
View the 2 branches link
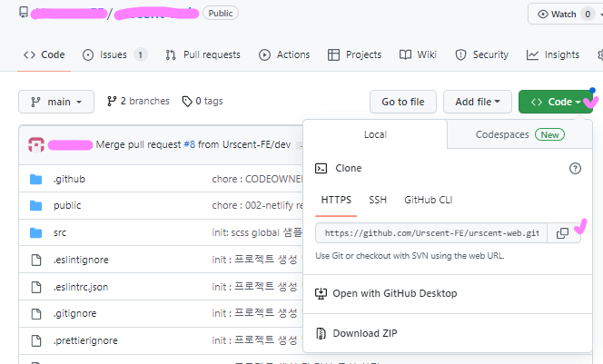click(138, 101)
